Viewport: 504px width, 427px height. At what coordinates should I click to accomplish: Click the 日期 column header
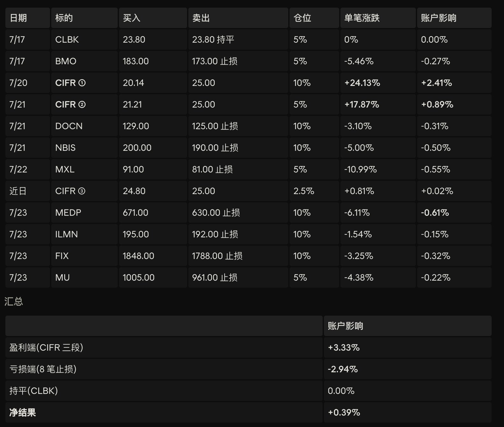pos(28,18)
